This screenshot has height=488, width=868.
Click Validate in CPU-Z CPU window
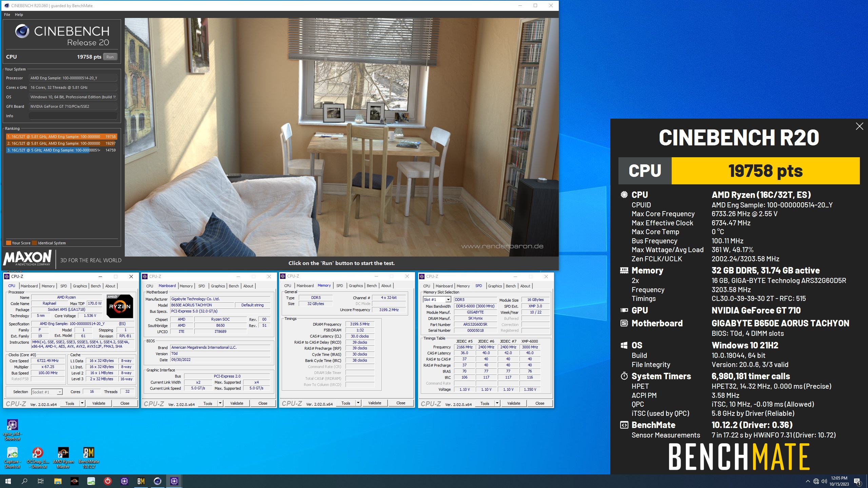pyautogui.click(x=99, y=403)
